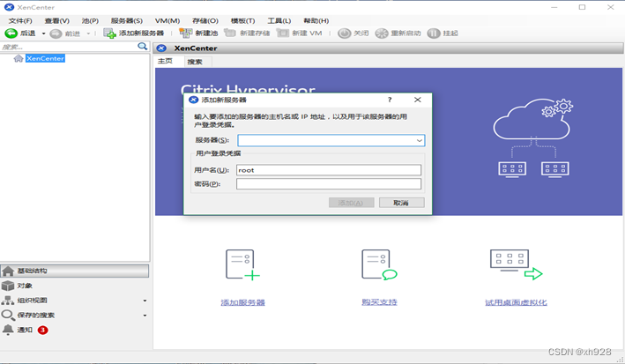Select the 组织视图 navigation item
The image size is (625, 364).
tap(75, 301)
